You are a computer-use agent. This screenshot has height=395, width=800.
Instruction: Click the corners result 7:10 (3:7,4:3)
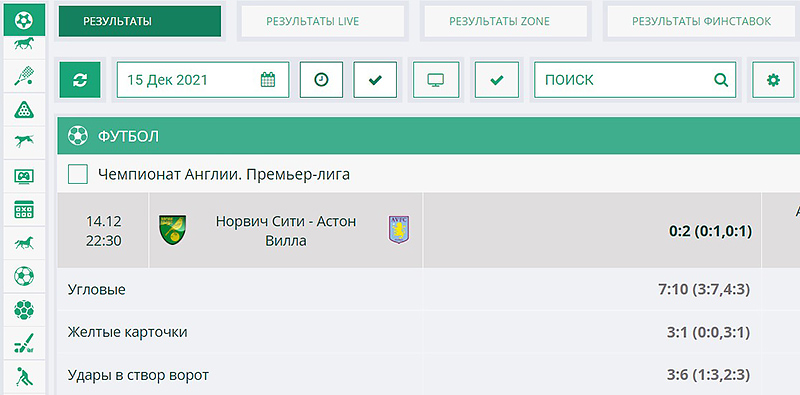(x=704, y=290)
